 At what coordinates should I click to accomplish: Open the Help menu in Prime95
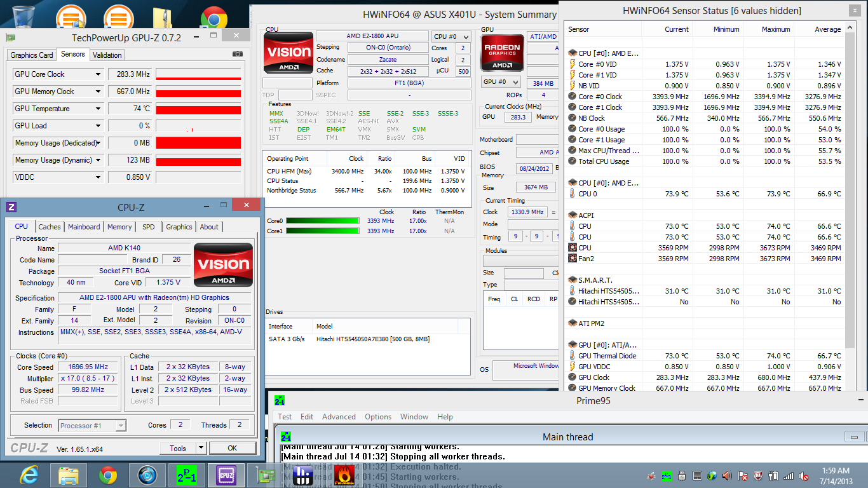click(445, 417)
